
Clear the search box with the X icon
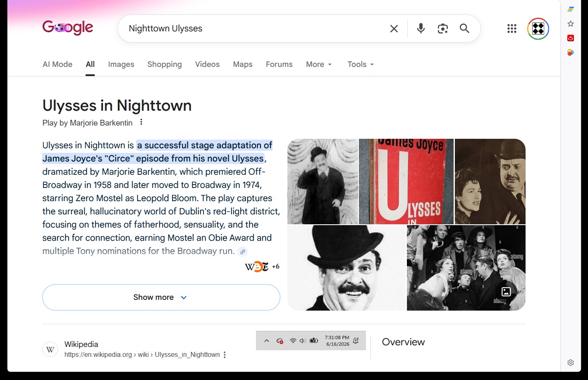pyautogui.click(x=394, y=28)
